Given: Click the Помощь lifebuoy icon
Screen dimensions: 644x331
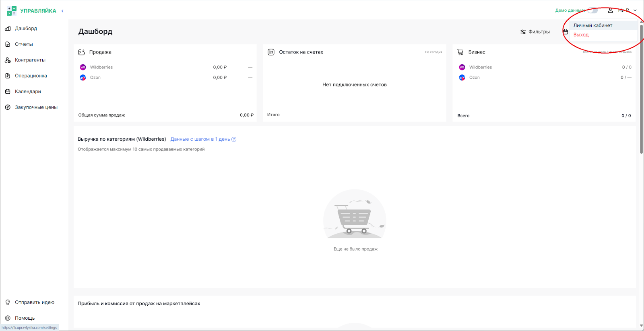Looking at the screenshot, I should point(8,318).
